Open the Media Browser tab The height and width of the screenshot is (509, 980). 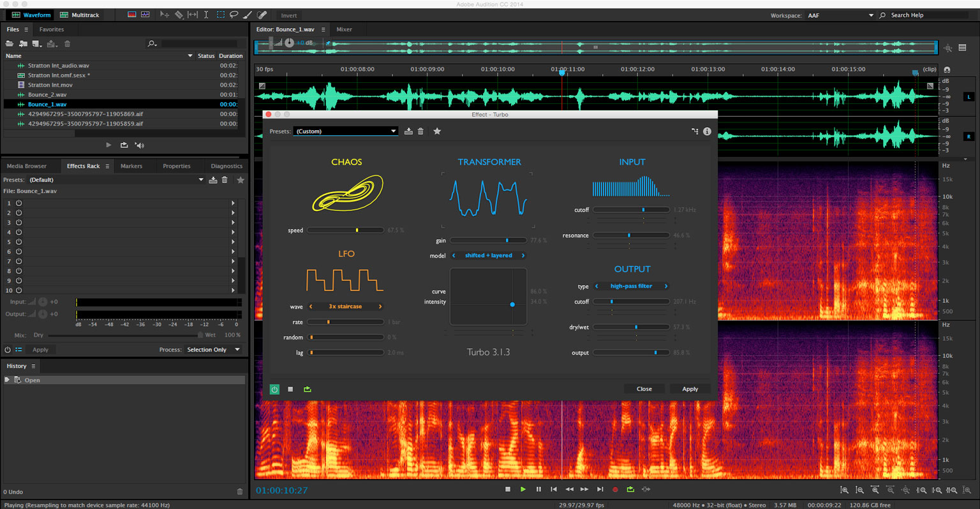point(27,166)
